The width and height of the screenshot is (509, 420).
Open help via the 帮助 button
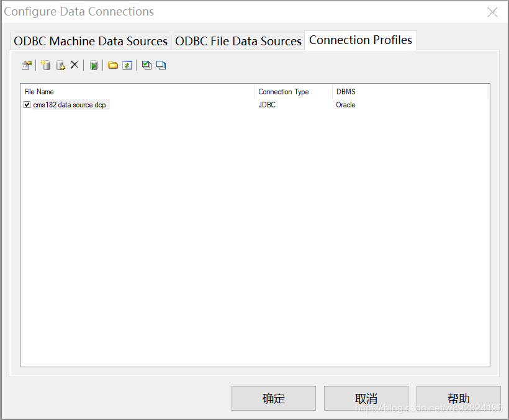tap(457, 398)
